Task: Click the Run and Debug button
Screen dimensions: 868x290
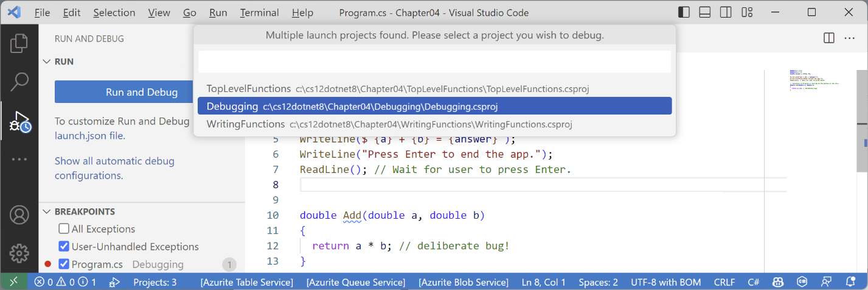Action: point(142,92)
